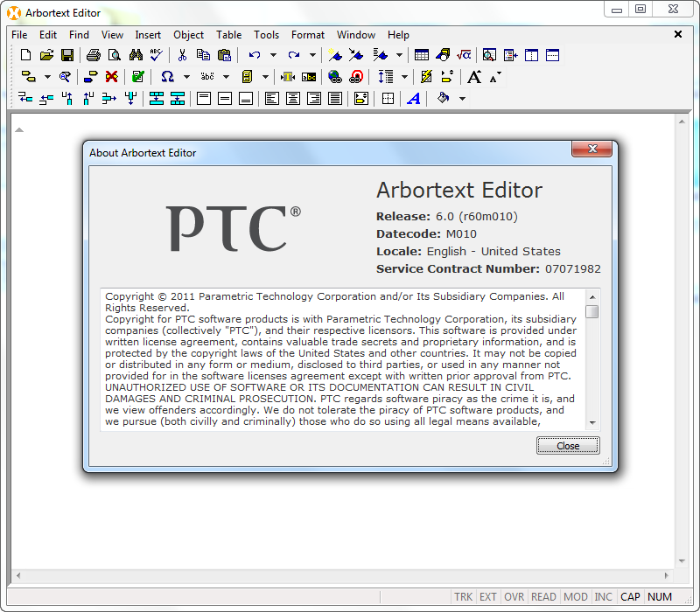Open the line spacing dropdown arrow

(404, 77)
